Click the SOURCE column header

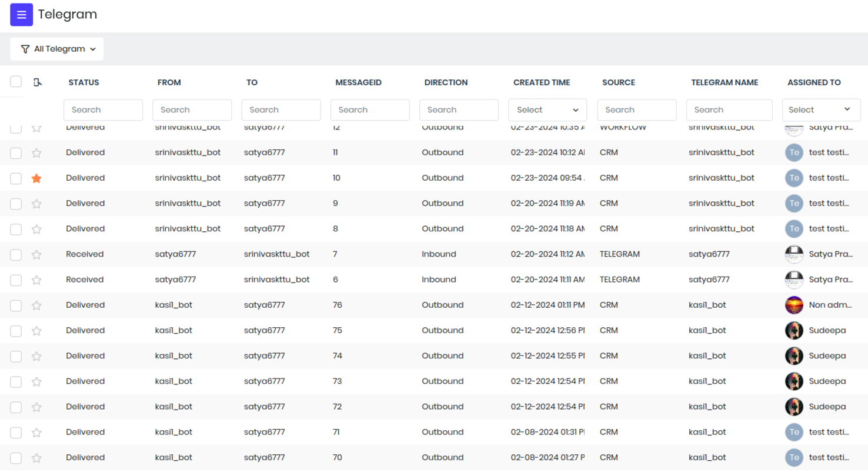pyautogui.click(x=619, y=82)
